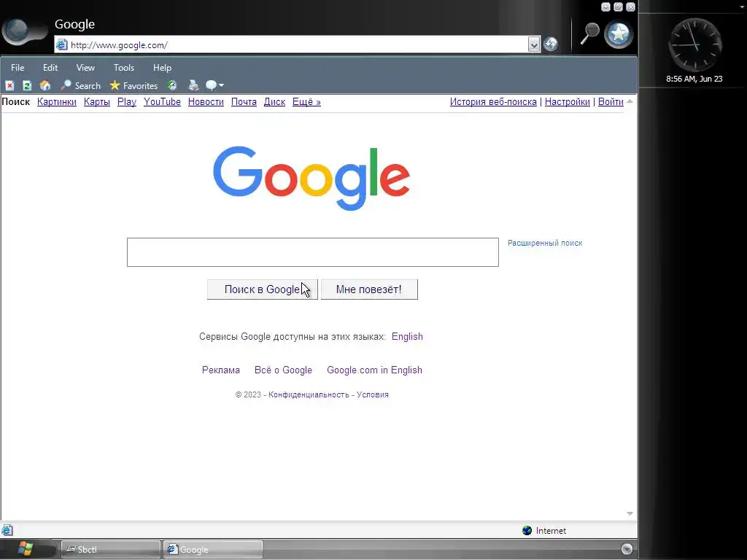Open Расширенный поиск link
747x560 pixels.
pos(545,243)
